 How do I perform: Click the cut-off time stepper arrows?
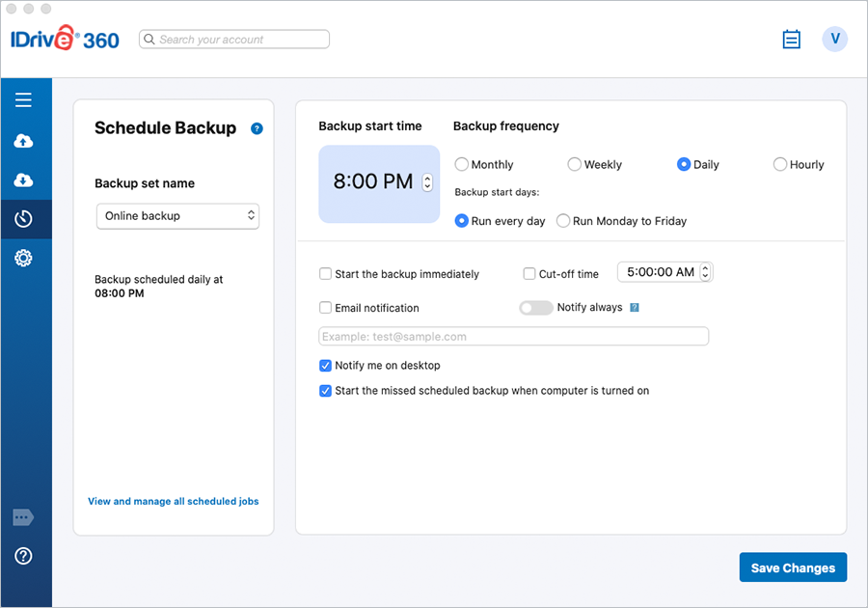coord(705,273)
